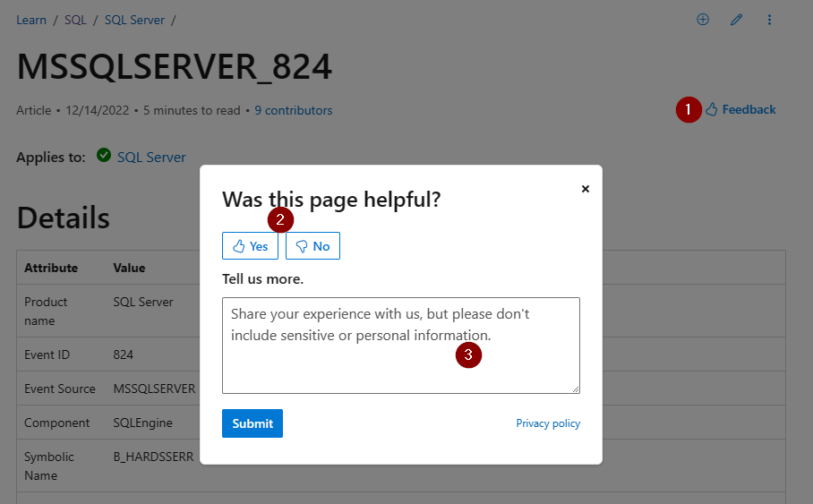This screenshot has width=813, height=504.
Task: Go to the SQL Server breadcrumb
Action: pyautogui.click(x=134, y=21)
